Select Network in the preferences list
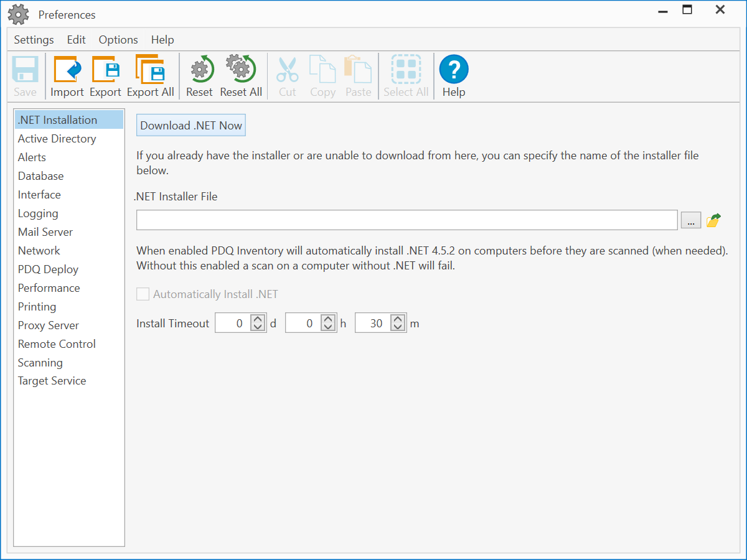The image size is (747, 560). click(x=69, y=251)
